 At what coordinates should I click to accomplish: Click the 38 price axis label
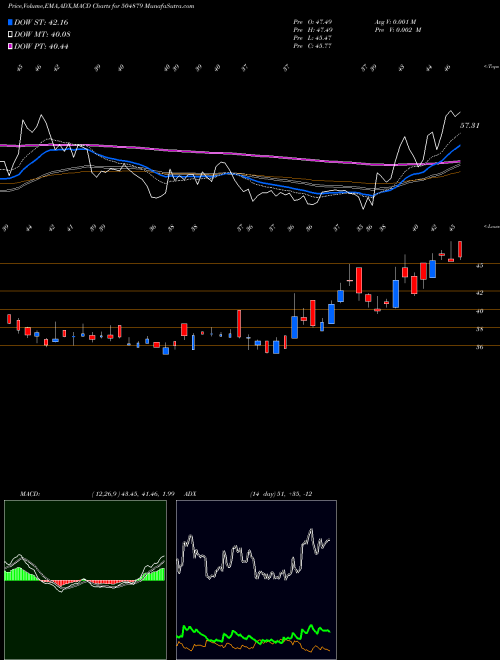click(479, 329)
